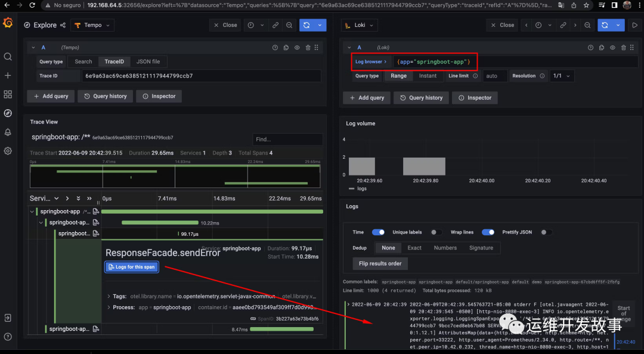Select the Instant query type
This screenshot has width=644, height=354.
(428, 76)
